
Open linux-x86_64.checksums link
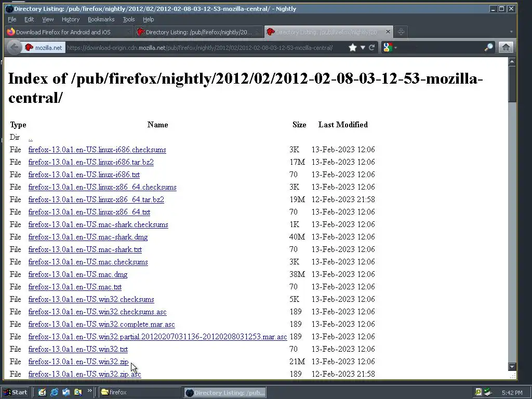(x=102, y=187)
